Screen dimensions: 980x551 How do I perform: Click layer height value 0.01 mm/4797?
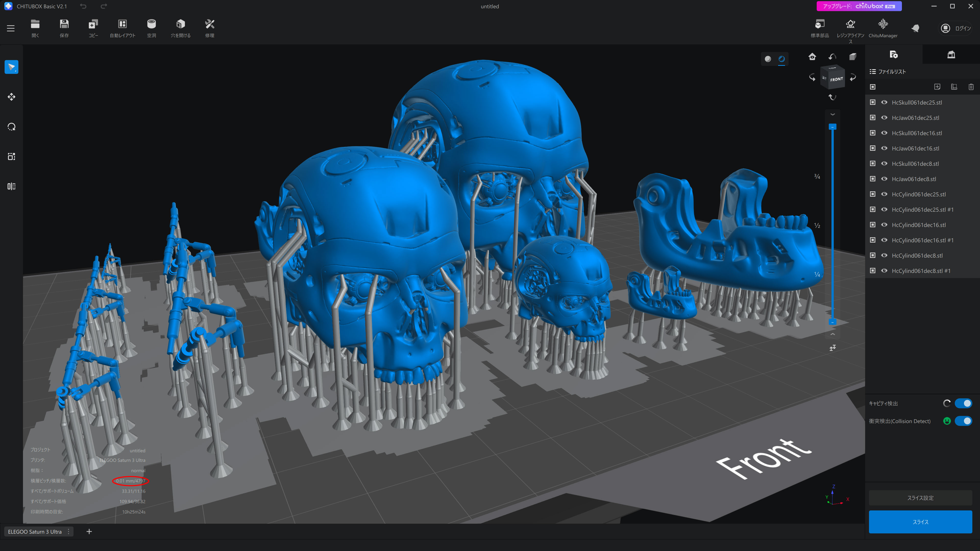tap(130, 481)
